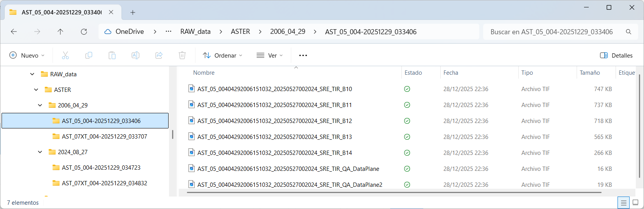
Task: Sort by the Nombre column header
Action: [x=204, y=73]
